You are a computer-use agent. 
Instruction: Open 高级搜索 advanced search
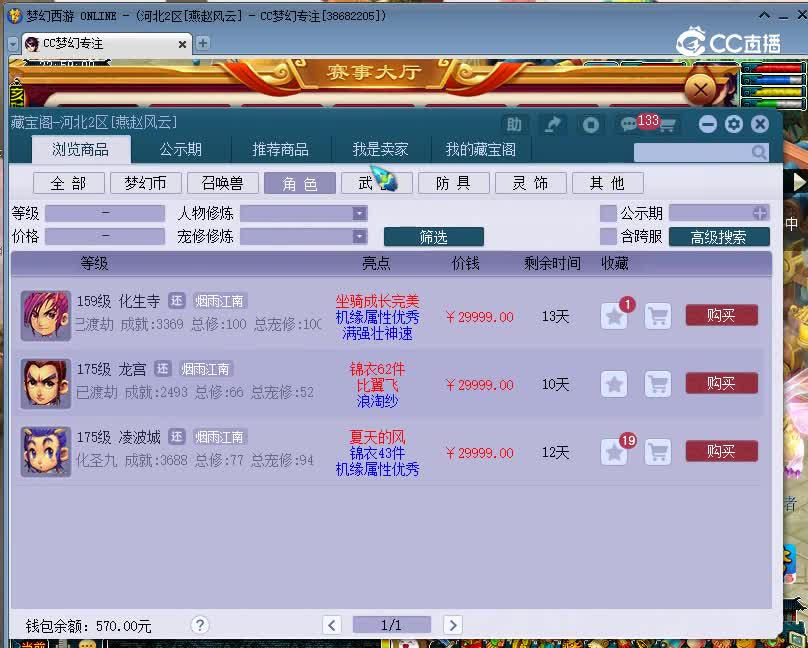coord(719,237)
